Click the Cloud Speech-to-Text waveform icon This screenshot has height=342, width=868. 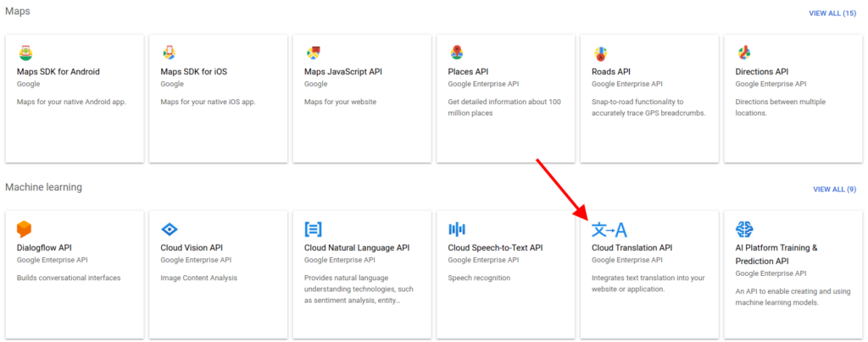click(x=457, y=229)
